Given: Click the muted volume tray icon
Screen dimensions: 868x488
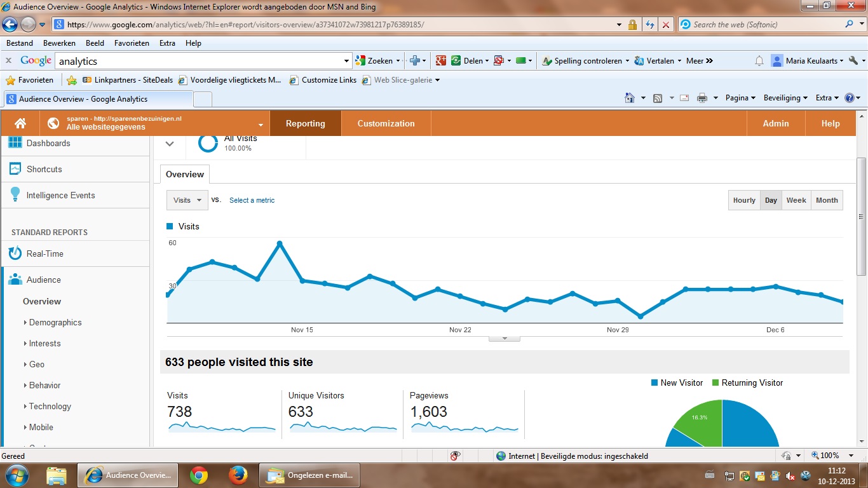Looking at the screenshot, I should tap(790, 476).
